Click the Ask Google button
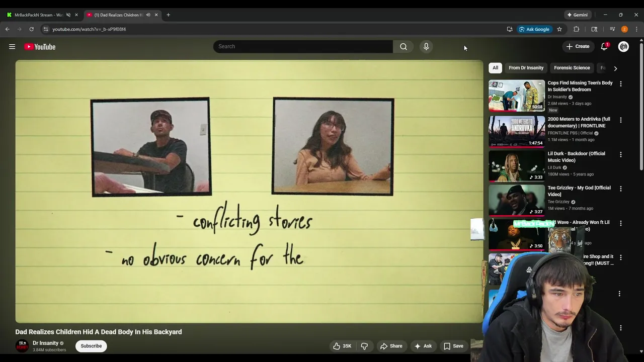Screen dimensions: 644x362 pyautogui.click(x=534, y=29)
